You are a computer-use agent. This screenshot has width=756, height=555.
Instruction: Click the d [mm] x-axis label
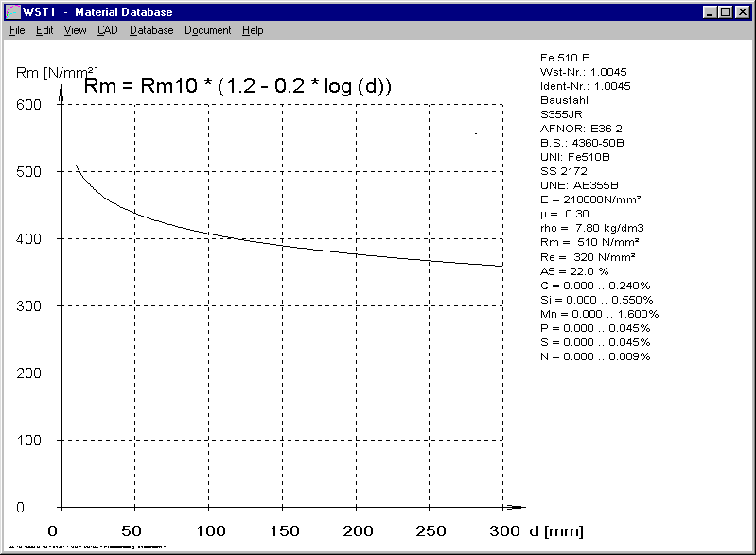point(557,529)
